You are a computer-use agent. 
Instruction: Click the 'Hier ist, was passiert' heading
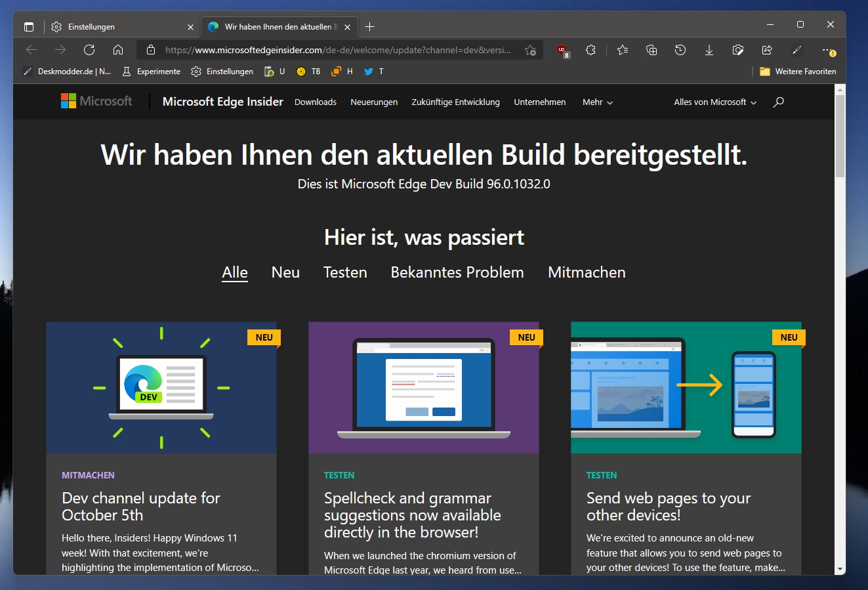point(424,237)
